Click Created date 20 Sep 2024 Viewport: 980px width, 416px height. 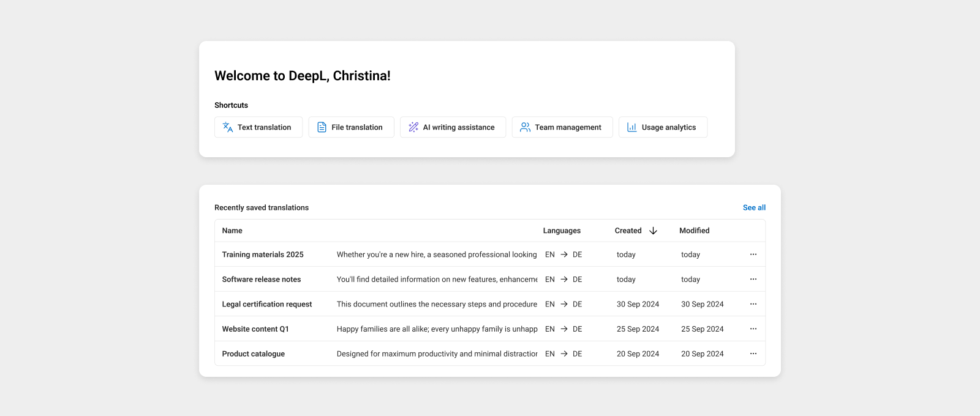tap(638, 354)
